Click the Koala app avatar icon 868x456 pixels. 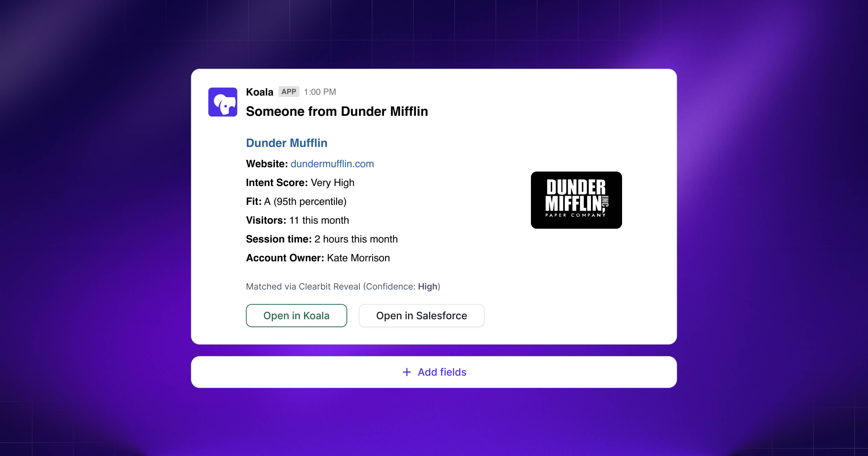(222, 102)
